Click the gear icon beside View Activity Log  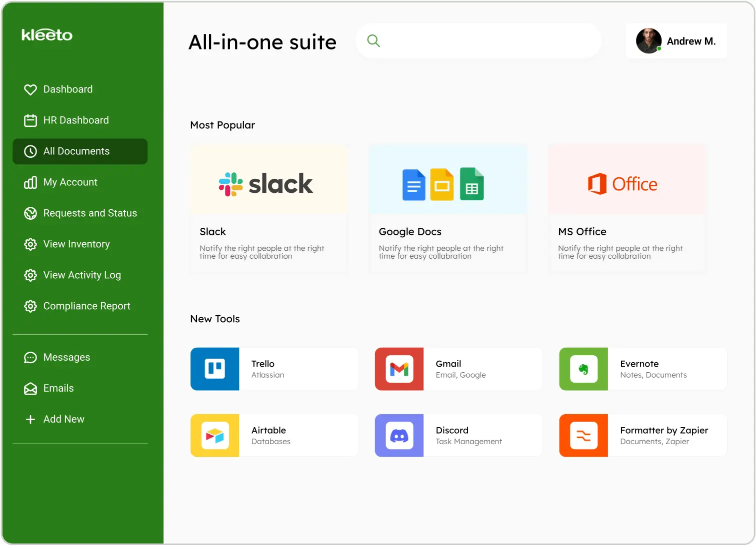pyautogui.click(x=30, y=275)
